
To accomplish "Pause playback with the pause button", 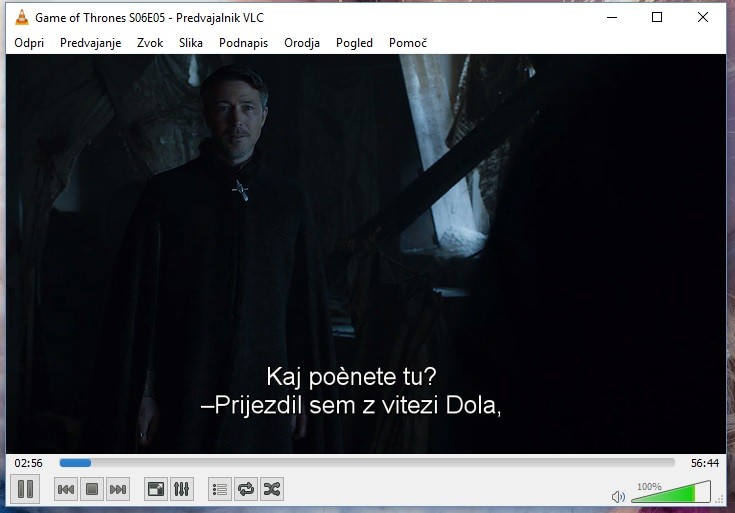I will pos(26,489).
